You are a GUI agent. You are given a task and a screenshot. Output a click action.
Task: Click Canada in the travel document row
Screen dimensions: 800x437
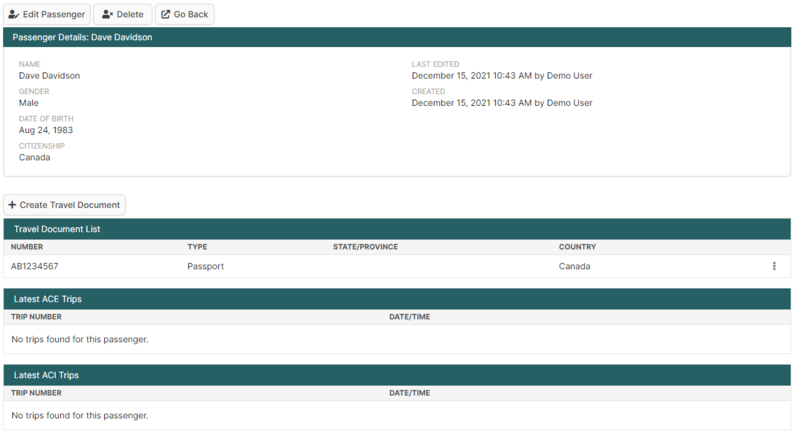coord(574,267)
